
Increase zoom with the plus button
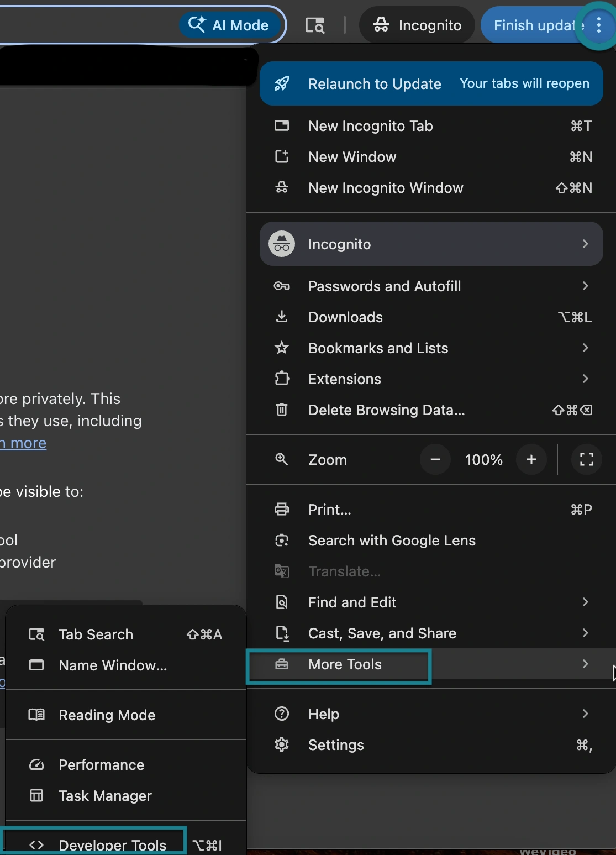click(x=531, y=459)
